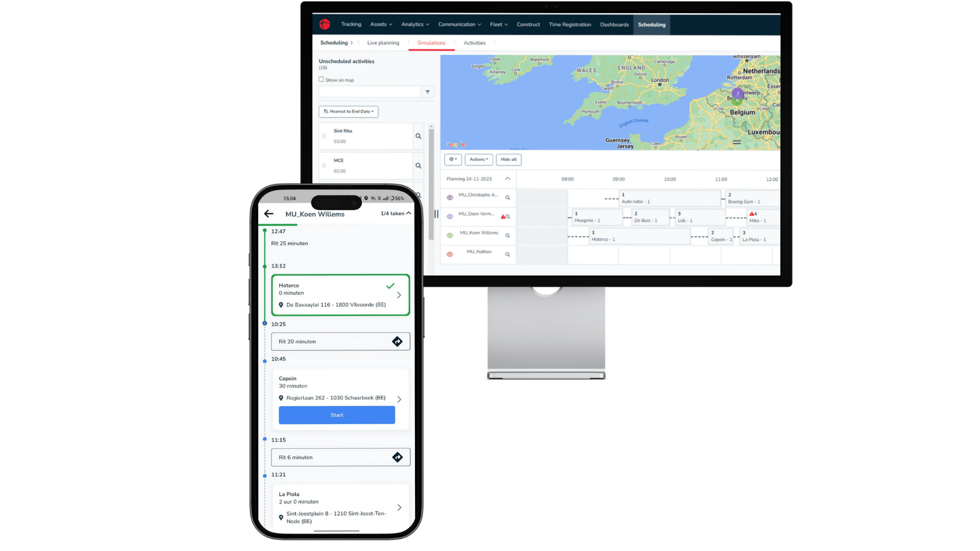Click the search icon next to MCE
The image size is (980, 551).
(x=419, y=165)
